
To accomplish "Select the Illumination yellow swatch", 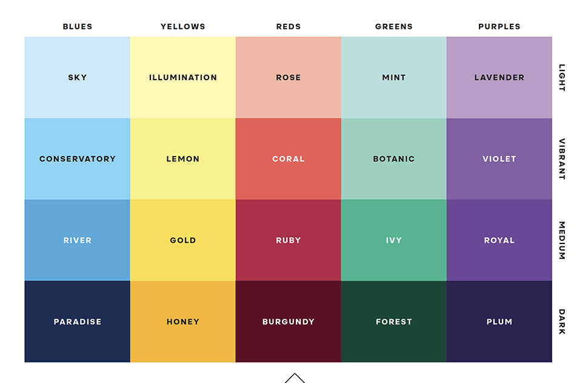I will tap(182, 77).
